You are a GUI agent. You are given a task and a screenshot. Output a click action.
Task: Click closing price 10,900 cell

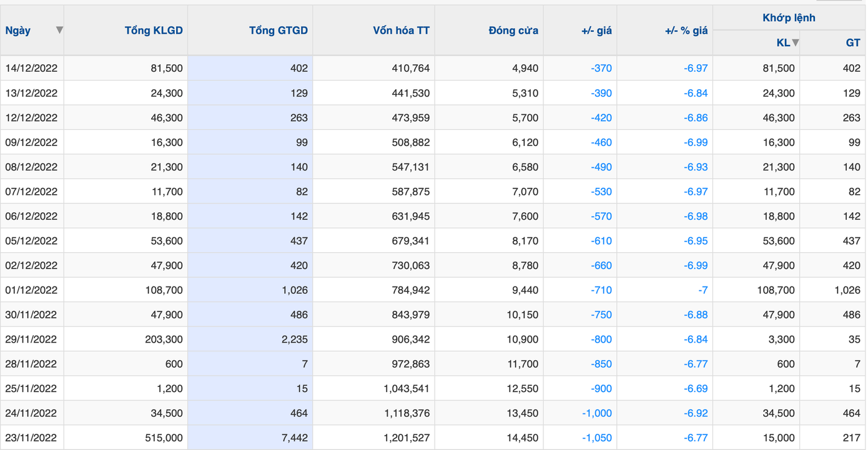click(522, 340)
